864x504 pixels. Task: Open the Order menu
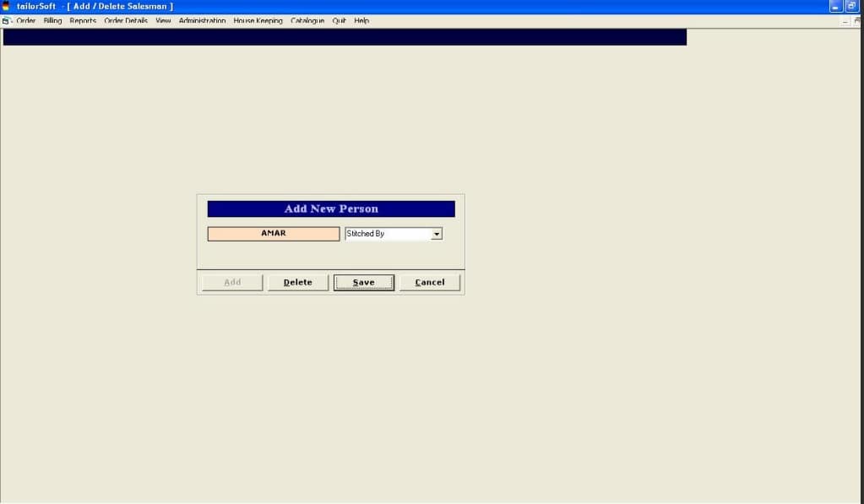tap(26, 21)
